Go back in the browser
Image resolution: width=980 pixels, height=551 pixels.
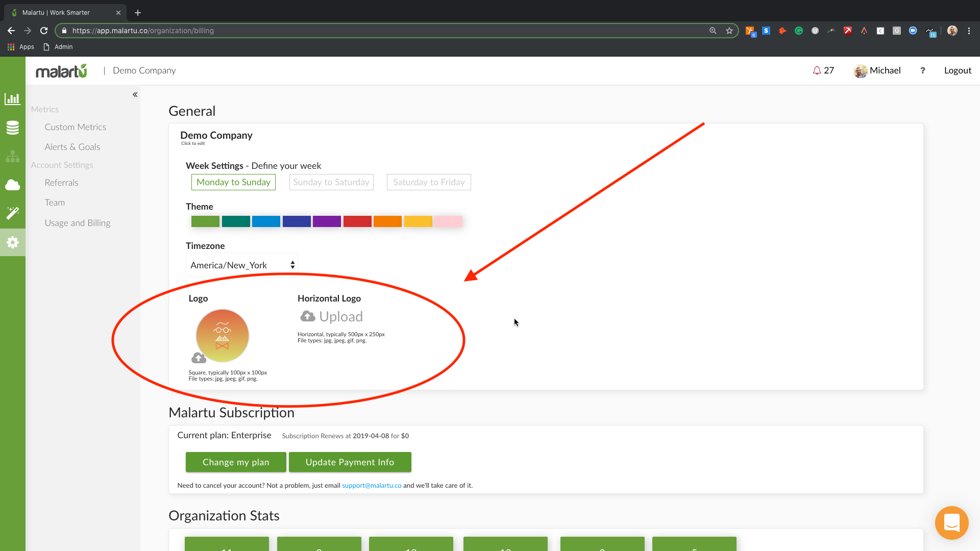pos(11,31)
